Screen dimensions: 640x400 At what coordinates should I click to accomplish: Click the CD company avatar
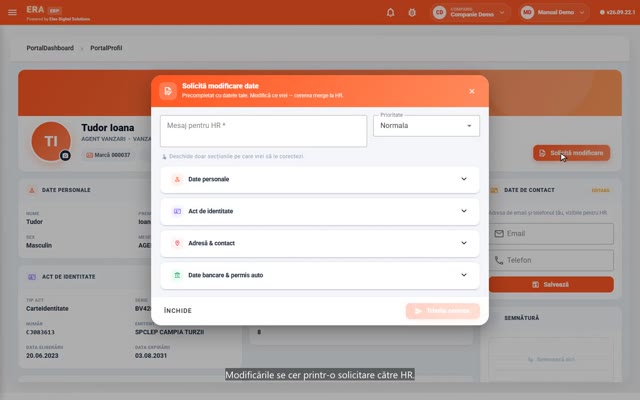(x=440, y=12)
